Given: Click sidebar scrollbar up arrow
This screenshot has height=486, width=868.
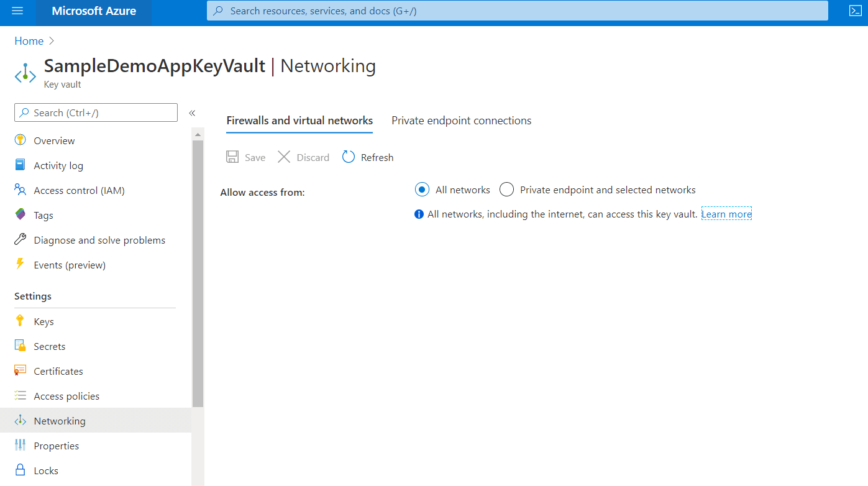Looking at the screenshot, I should click(x=198, y=134).
